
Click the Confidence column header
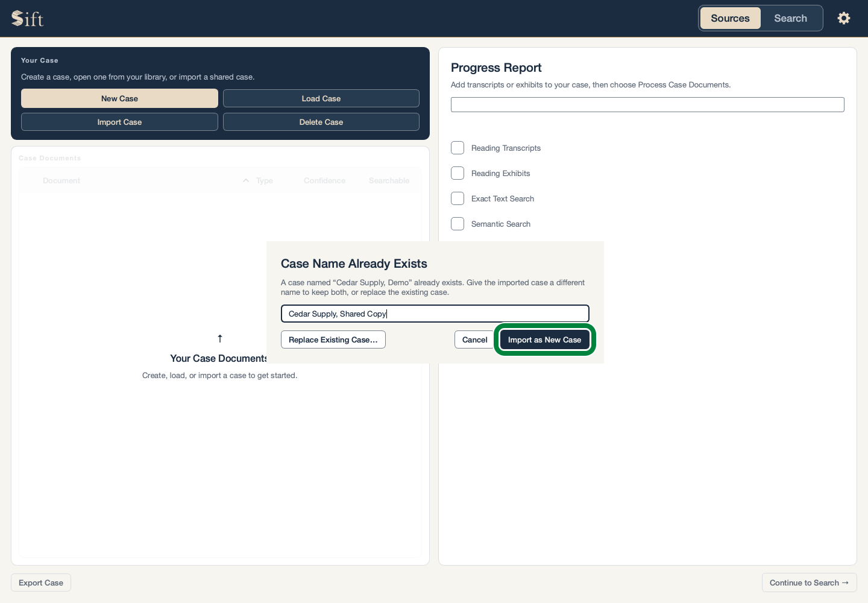pyautogui.click(x=324, y=180)
